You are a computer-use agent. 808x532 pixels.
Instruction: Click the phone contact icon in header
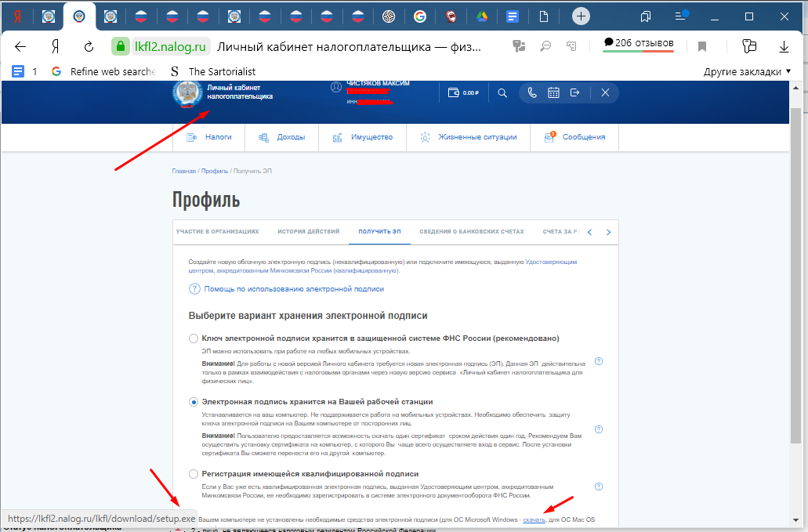coord(532,92)
